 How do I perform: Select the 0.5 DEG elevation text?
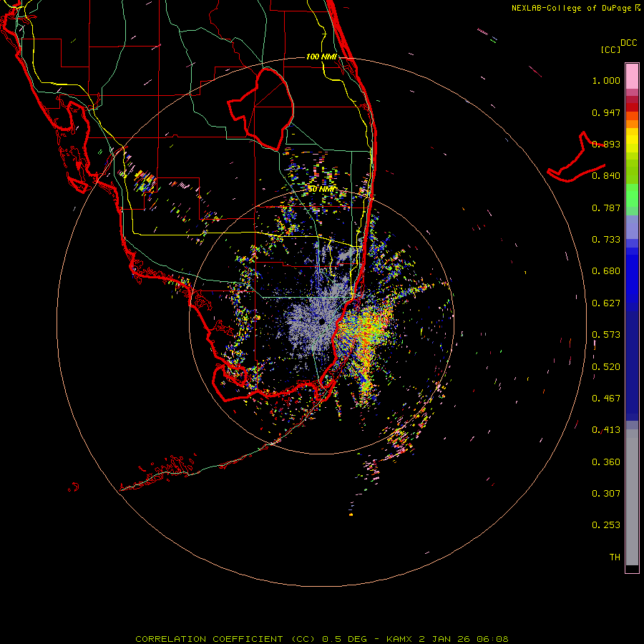coord(343,639)
